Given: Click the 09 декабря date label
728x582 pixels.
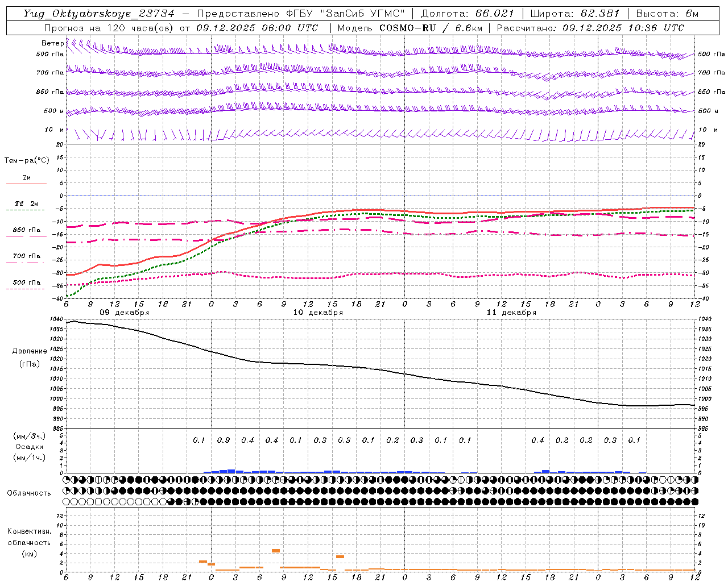Looking at the screenshot, I should click(125, 313).
